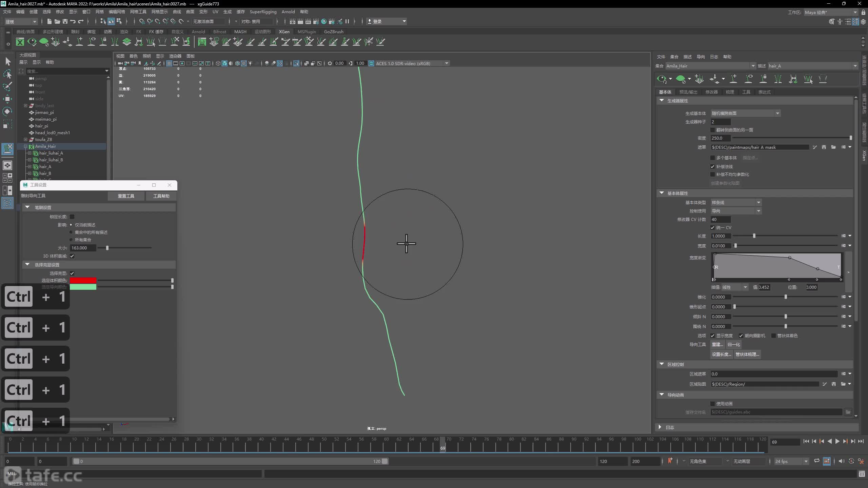
Task: Open the collection Amila_Hair dropdown
Action: point(710,66)
